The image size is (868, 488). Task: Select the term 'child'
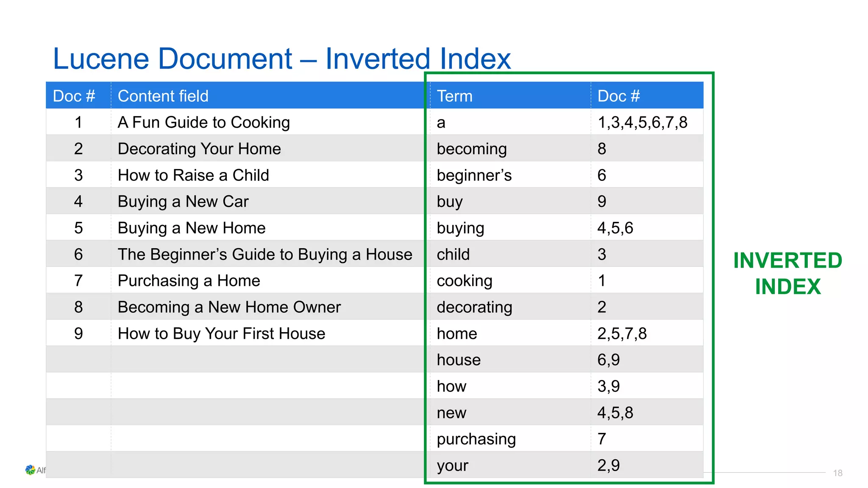(x=453, y=254)
